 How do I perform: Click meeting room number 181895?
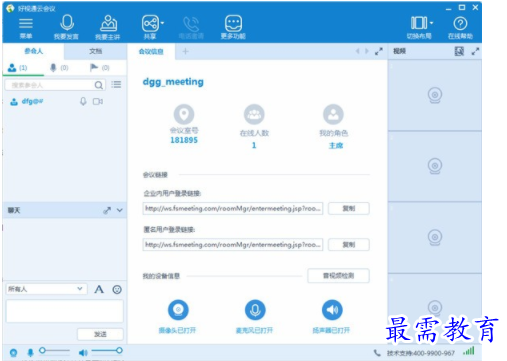(x=184, y=140)
